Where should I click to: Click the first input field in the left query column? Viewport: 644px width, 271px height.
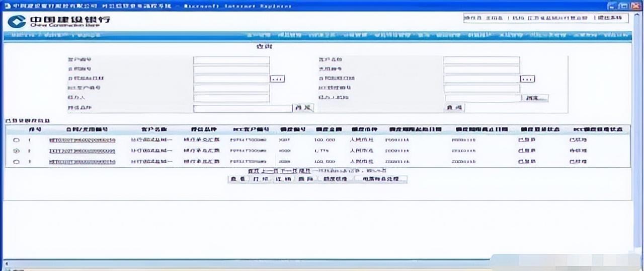point(231,60)
